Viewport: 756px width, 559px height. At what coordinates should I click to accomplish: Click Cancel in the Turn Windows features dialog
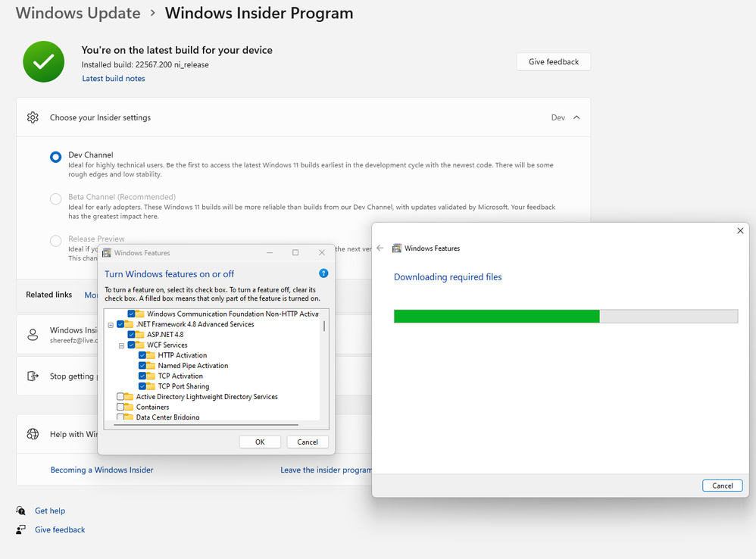308,442
